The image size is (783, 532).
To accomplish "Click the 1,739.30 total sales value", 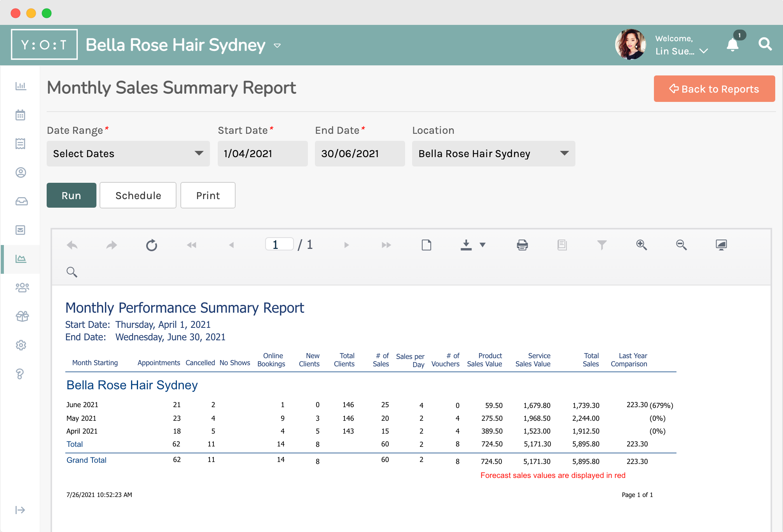I will tap(586, 406).
